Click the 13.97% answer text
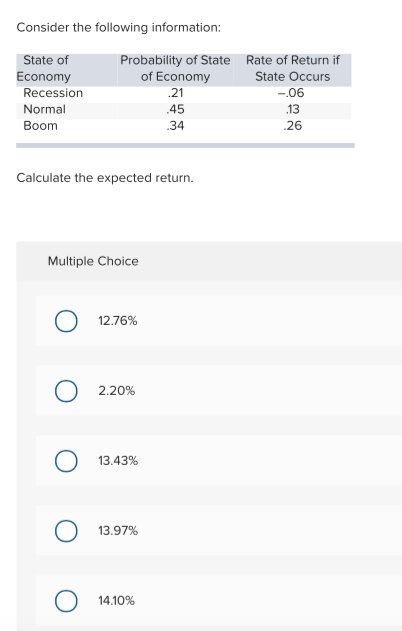 (x=118, y=531)
